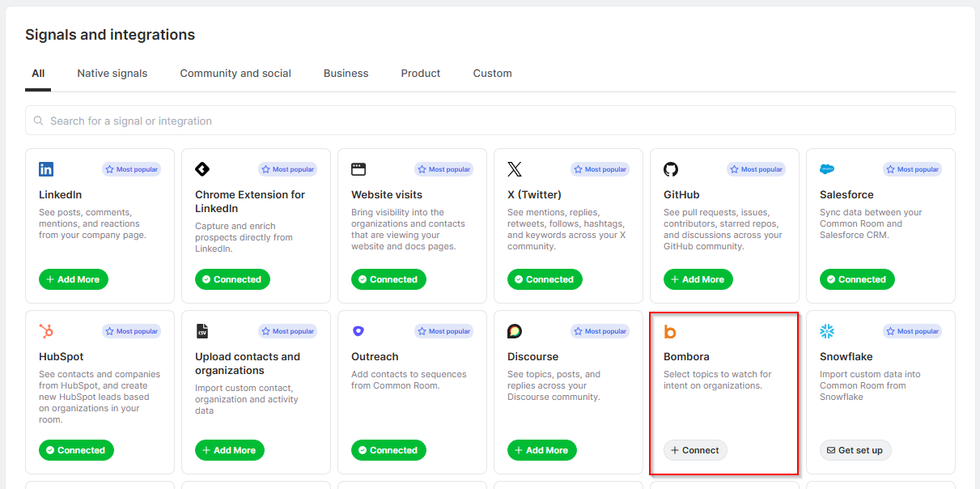The height and width of the screenshot is (489, 980).
Task: Click the Website visits card title
Action: click(387, 194)
